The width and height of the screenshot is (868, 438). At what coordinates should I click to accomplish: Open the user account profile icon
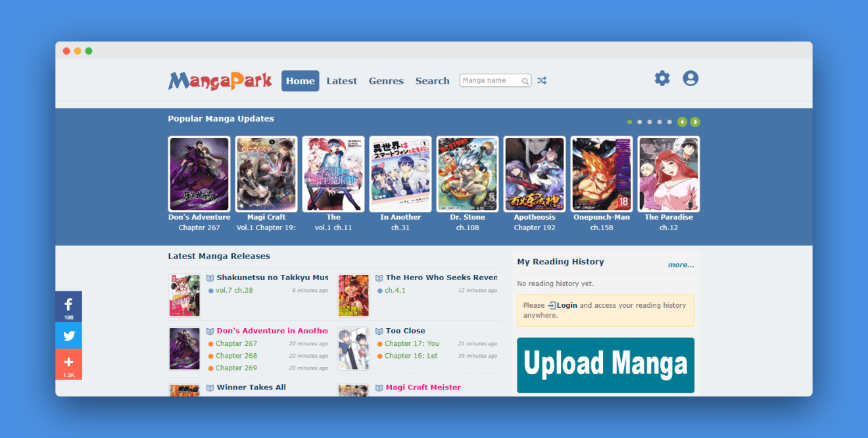(x=690, y=78)
